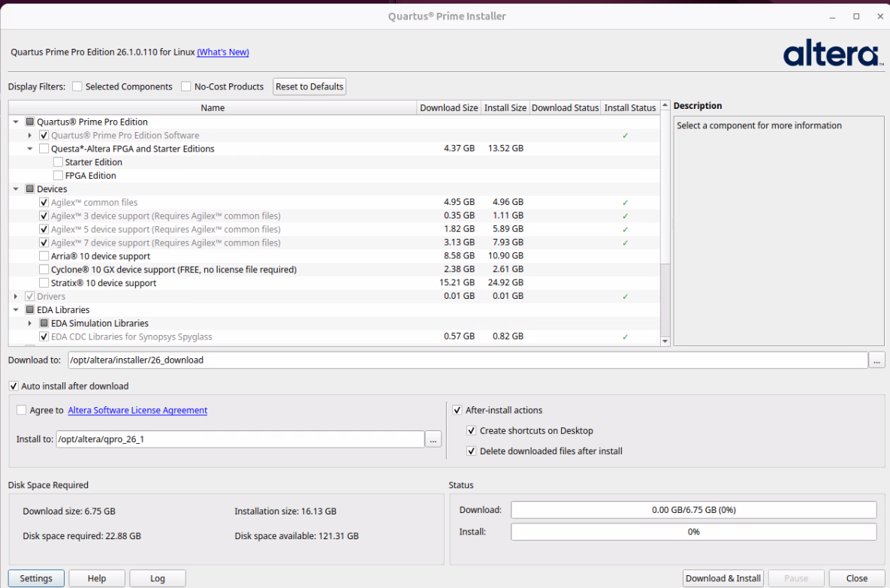Check the Starter Edition checkbox
890x588 pixels.
point(58,161)
